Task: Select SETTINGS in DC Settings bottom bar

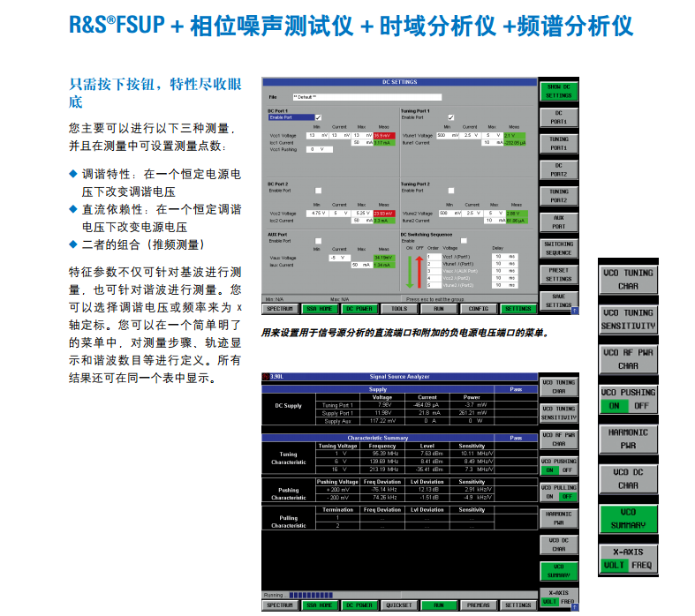Action: pos(517,309)
